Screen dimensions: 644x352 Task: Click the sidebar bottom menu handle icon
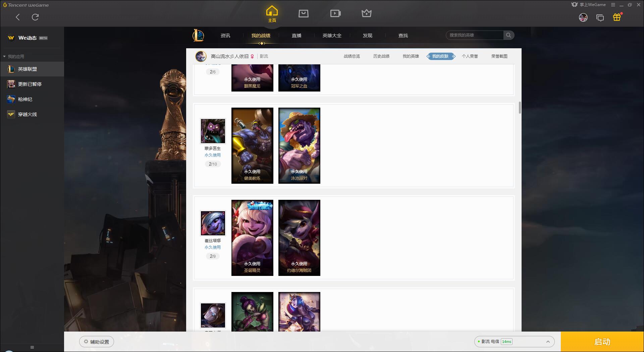coord(32,347)
